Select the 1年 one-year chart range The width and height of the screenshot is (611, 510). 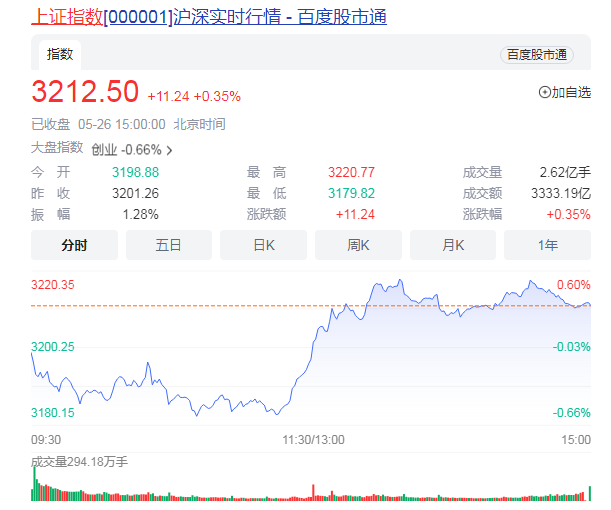(x=547, y=245)
